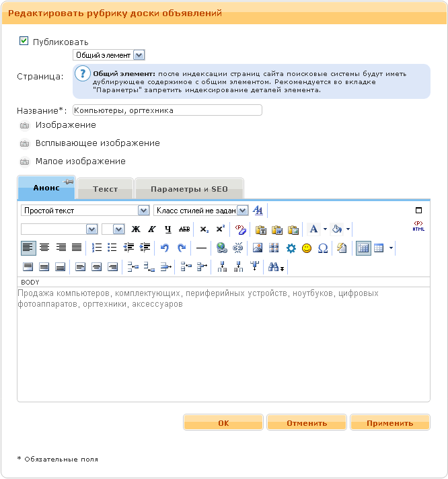This screenshot has width=448, height=479.
Task: Open the Общий элемент page dropdown
Action: pos(108,55)
